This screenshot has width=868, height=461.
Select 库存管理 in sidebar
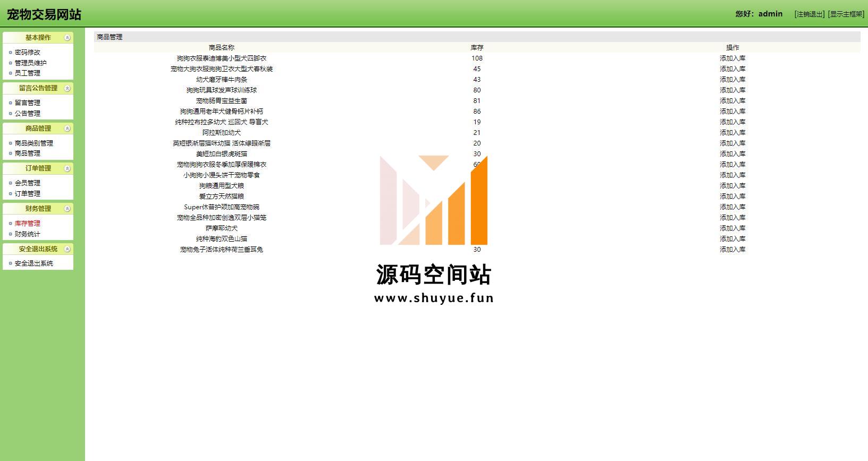[28, 224]
